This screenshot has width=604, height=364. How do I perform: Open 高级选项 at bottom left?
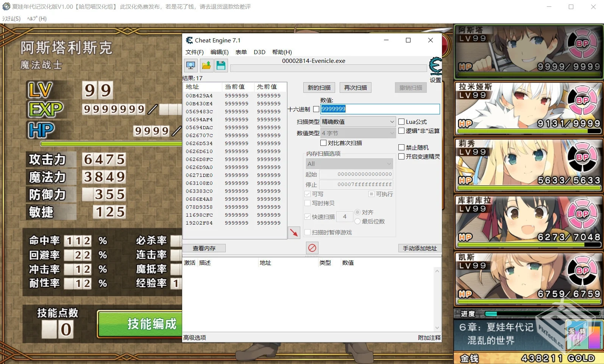[195, 337]
